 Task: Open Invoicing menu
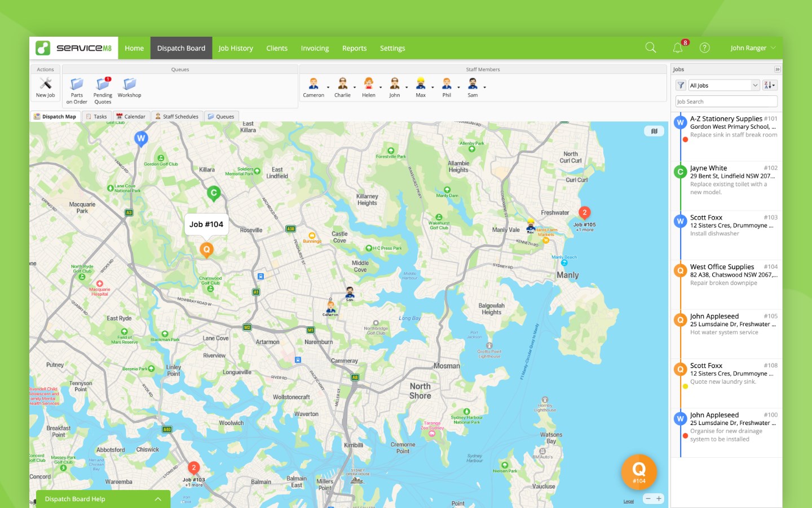coord(315,48)
